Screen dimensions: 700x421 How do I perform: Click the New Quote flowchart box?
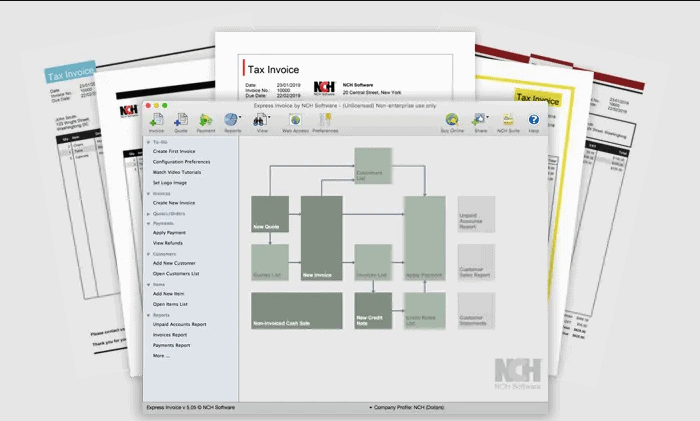270,215
